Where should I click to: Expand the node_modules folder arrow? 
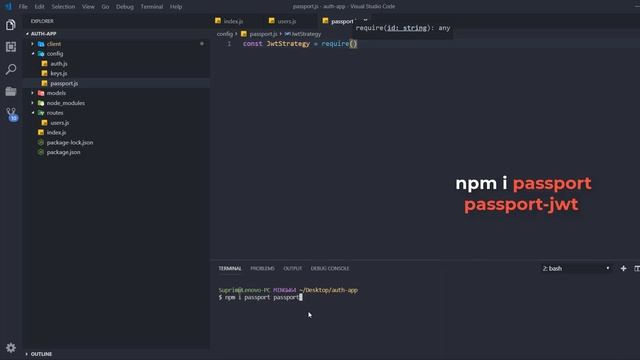[x=33, y=103]
